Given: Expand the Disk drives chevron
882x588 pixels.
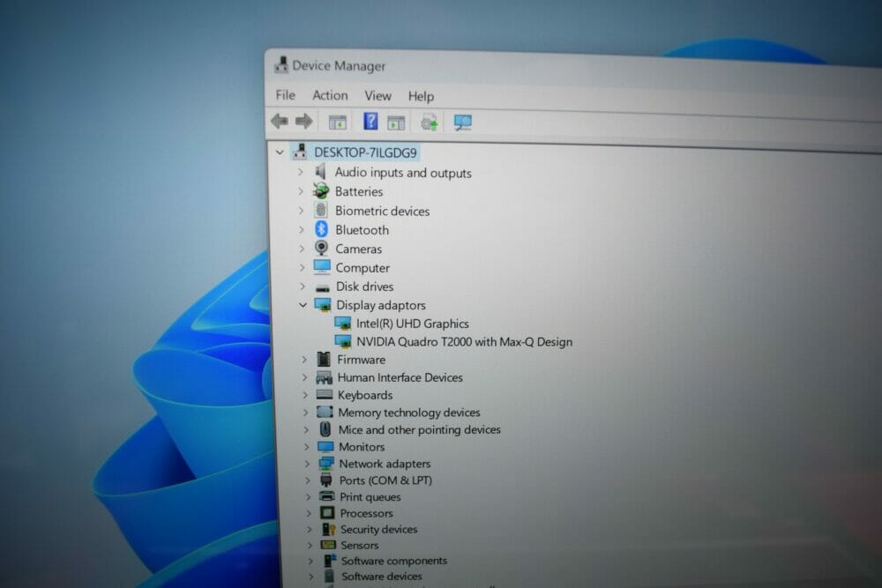Looking at the screenshot, I should 303,287.
